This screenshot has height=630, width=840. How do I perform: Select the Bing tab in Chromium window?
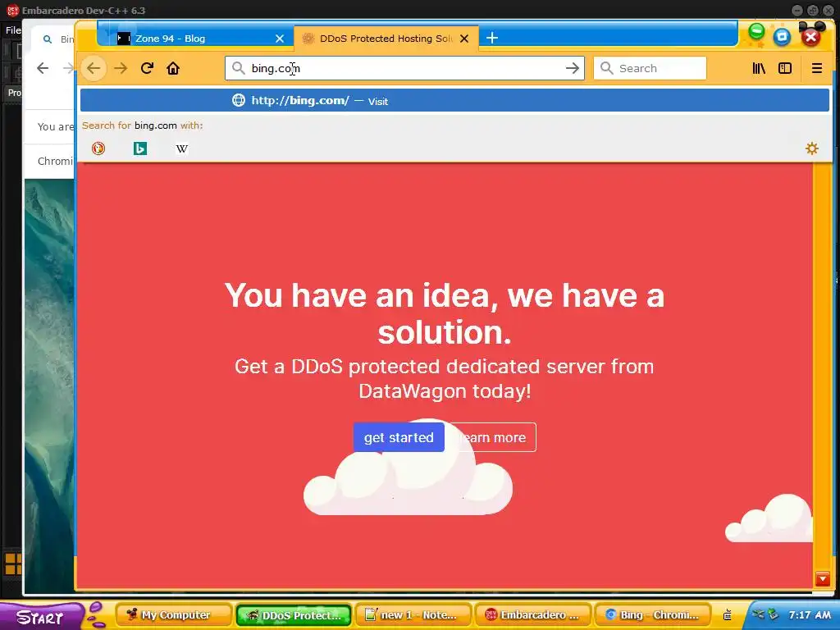pyautogui.click(x=52, y=39)
